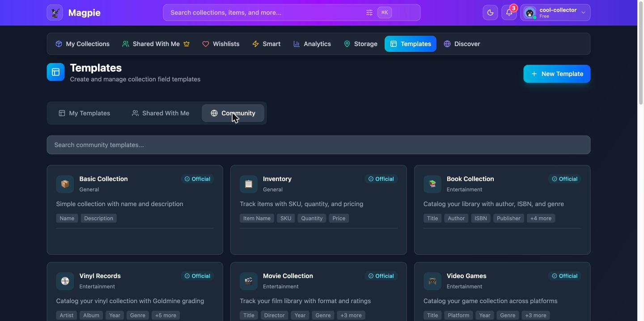This screenshot has height=321, width=644.
Task: Select the ISBN field tag
Action: click(481, 218)
